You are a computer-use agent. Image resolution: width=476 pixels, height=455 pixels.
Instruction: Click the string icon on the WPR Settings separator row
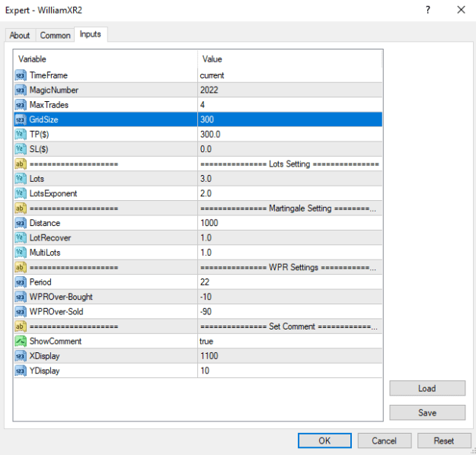pos(21,267)
